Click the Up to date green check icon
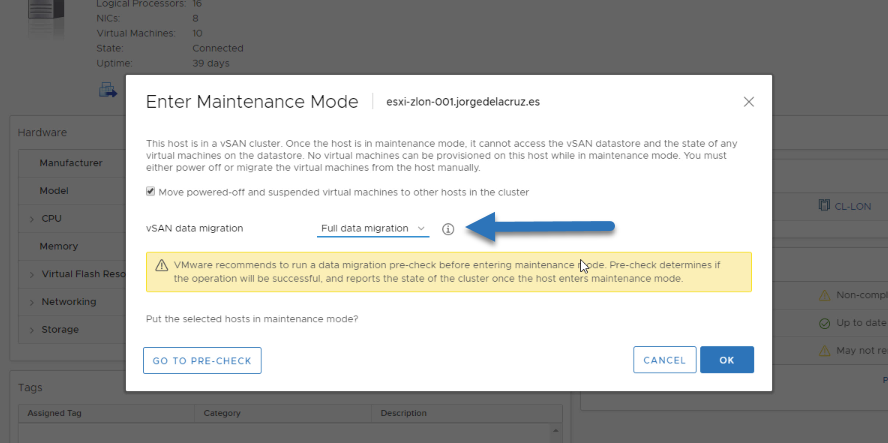Screen dimensions: 888x443 (825, 323)
